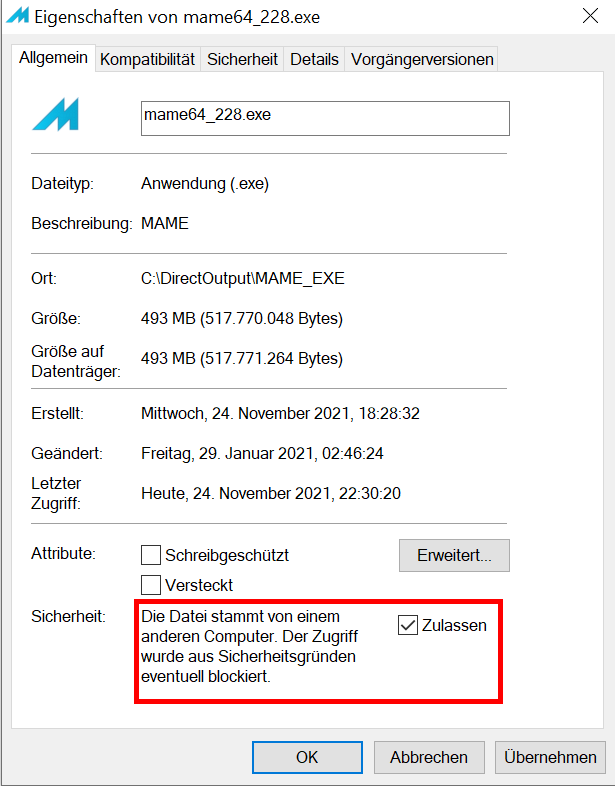Click the size value 493 MB (517.770.048 Bytes)
The image size is (615, 786).
[242, 318]
